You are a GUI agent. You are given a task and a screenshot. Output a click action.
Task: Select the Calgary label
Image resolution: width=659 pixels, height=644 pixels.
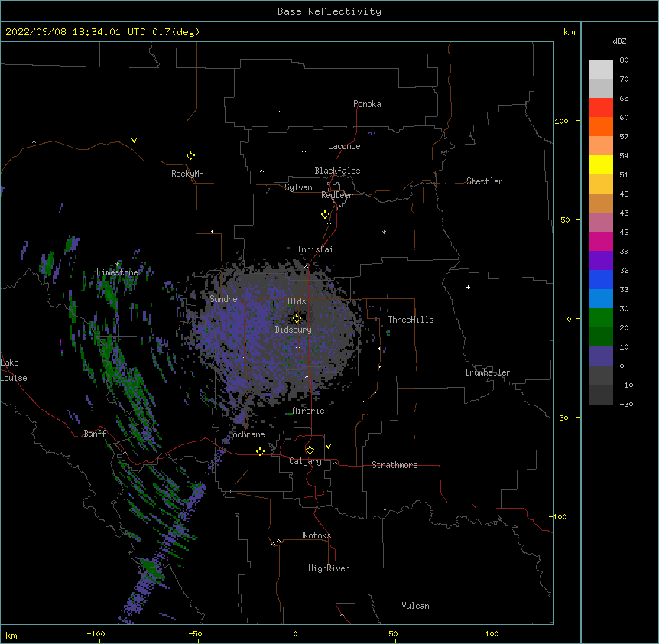[305, 461]
